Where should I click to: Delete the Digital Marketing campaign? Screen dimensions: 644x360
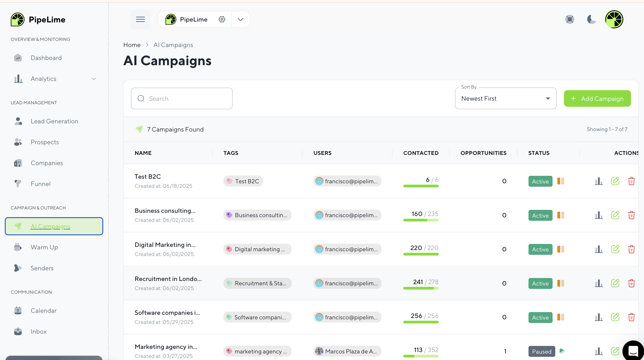coord(631,249)
